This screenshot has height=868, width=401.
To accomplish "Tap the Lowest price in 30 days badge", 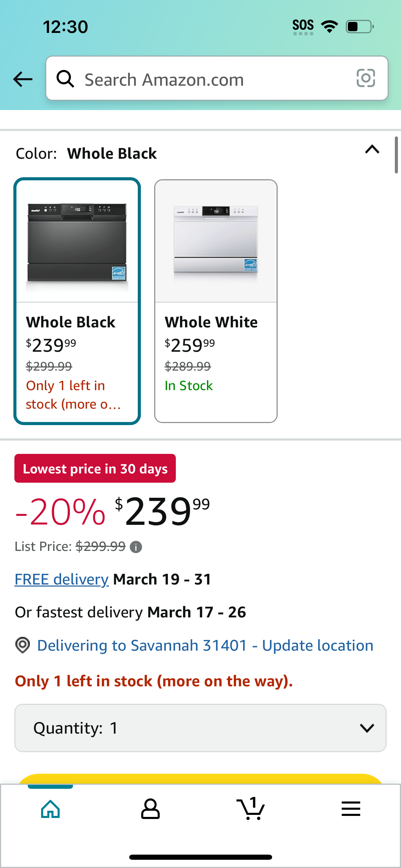I will (95, 468).
